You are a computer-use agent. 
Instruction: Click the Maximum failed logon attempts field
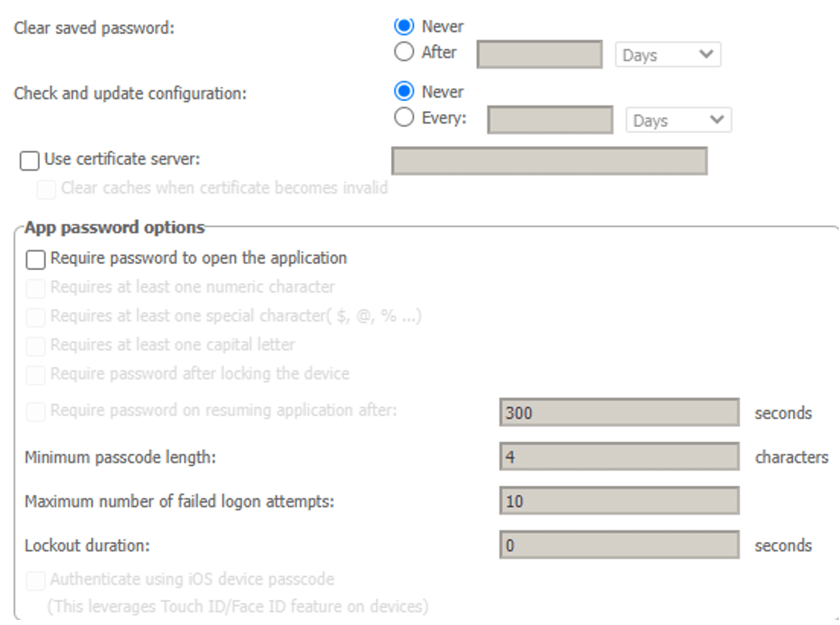619,501
